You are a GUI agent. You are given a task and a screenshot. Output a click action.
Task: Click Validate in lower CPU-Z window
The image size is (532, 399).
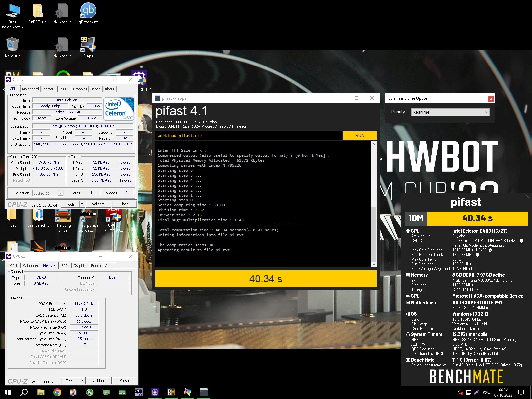click(99, 381)
